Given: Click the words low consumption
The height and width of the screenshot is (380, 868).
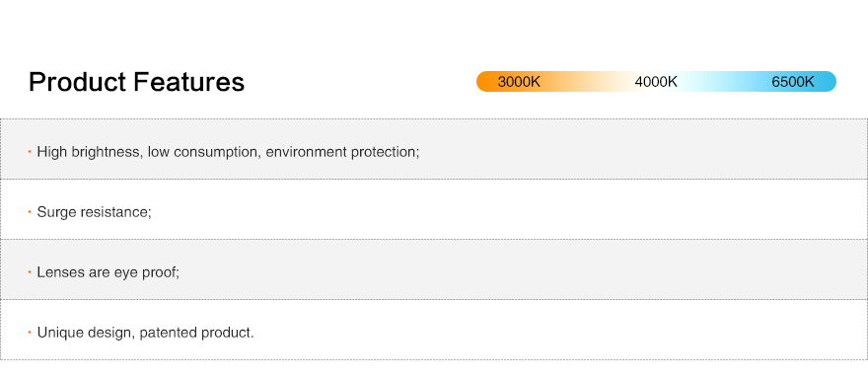Looking at the screenshot, I should click(x=203, y=152).
